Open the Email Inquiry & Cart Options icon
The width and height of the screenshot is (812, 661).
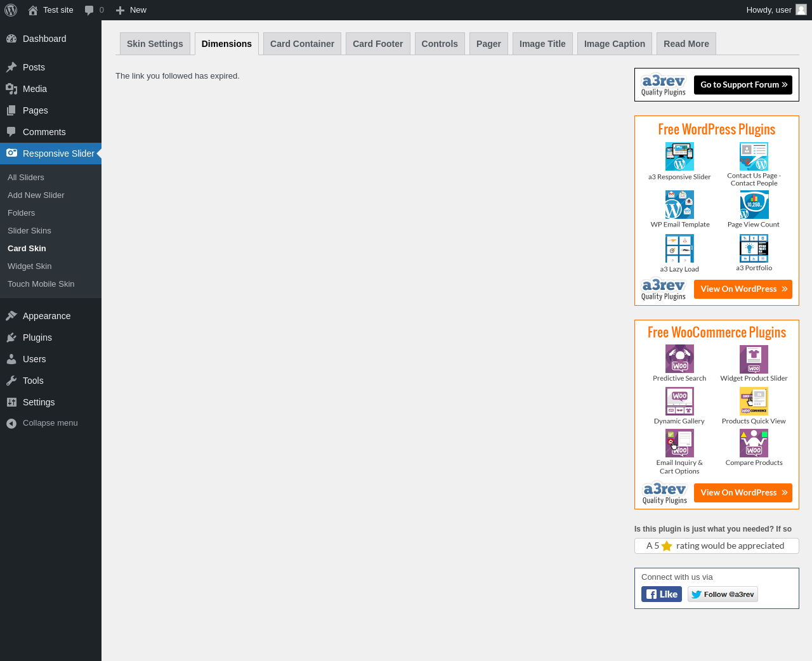(x=679, y=443)
